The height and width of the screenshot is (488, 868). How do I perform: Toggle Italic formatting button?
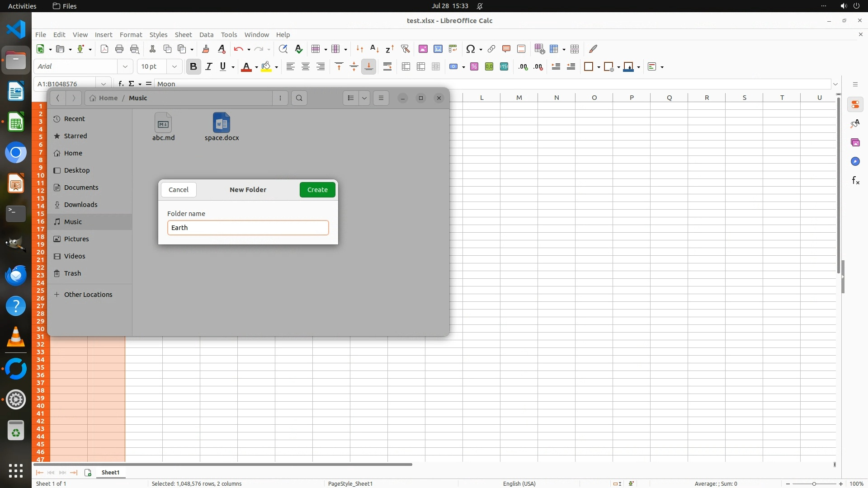click(x=208, y=67)
